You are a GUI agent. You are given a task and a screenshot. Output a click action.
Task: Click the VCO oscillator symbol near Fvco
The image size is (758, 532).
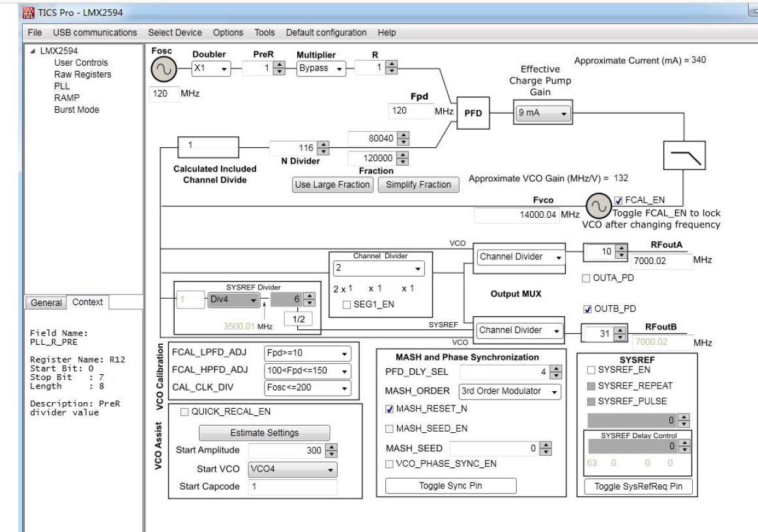(598, 207)
